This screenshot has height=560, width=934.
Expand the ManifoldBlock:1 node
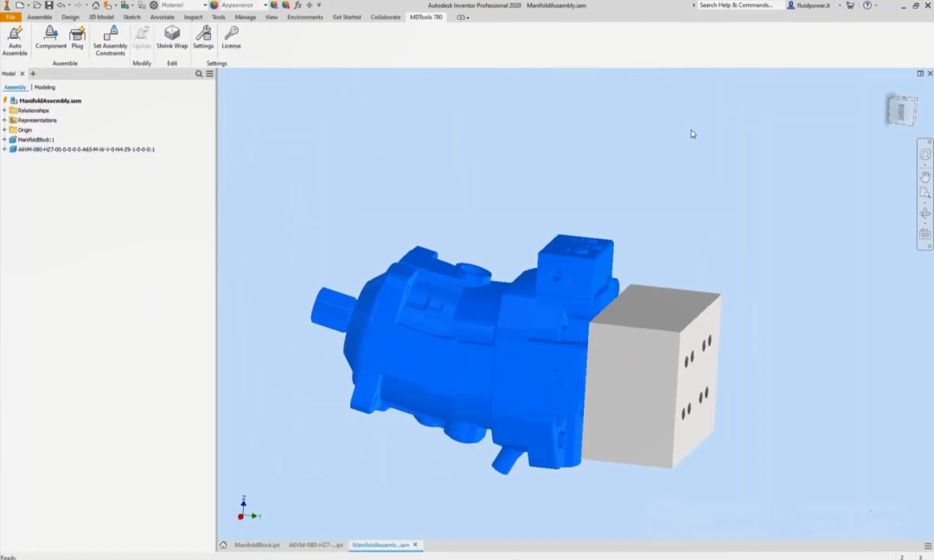(5, 139)
